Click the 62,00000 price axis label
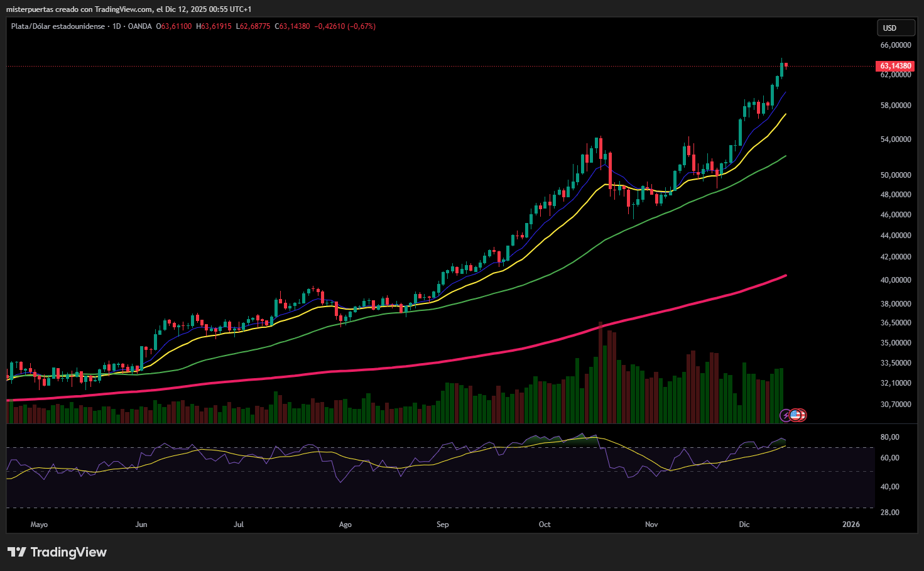This screenshot has height=571, width=924. pos(896,75)
